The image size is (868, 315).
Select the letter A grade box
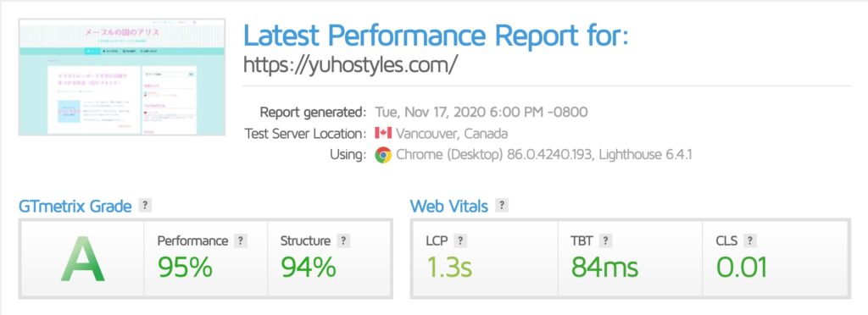pos(82,258)
